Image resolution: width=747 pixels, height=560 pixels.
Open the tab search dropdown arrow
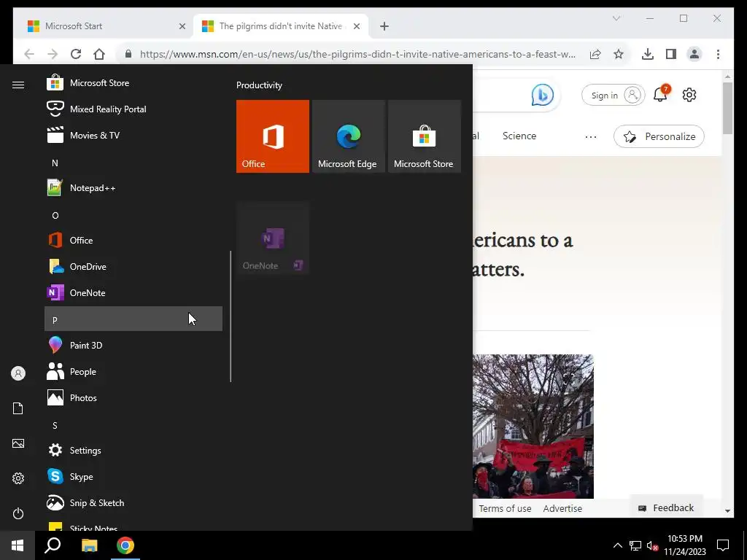616,18
